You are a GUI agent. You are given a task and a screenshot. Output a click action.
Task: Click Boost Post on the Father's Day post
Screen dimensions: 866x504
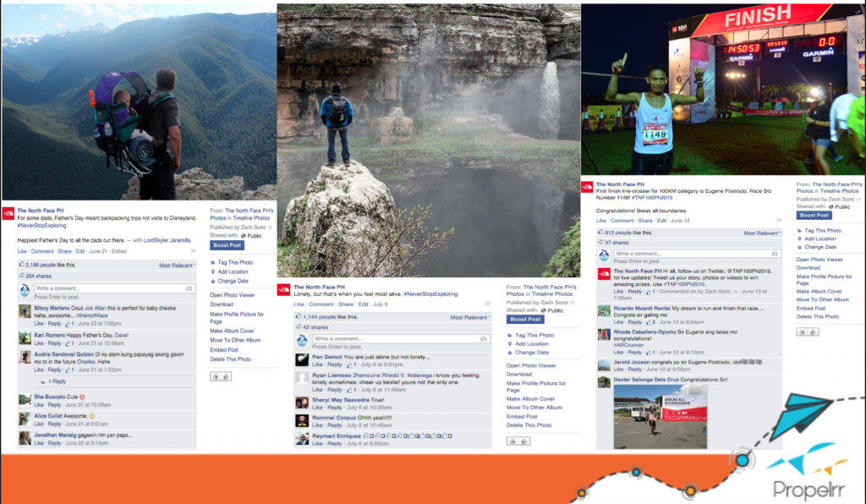(x=227, y=245)
